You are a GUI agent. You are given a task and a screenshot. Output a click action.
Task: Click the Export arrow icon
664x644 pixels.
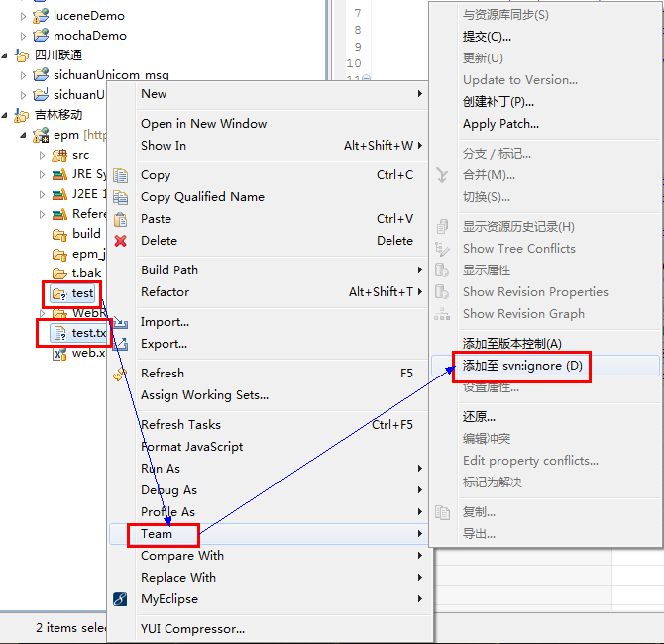point(120,344)
